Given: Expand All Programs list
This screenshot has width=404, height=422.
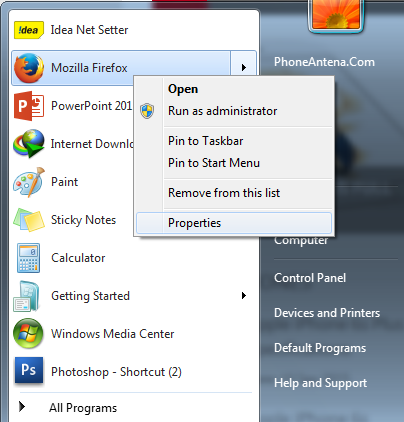Looking at the screenshot, I should (x=68, y=408).
